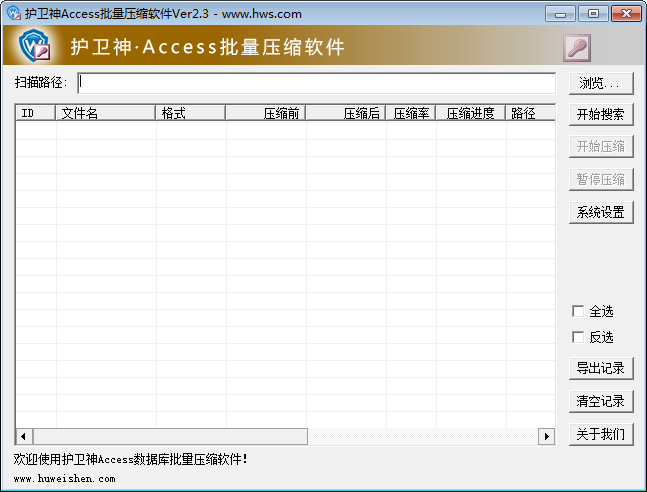Open 系统设置 system settings
The image size is (647, 492).
[601, 212]
